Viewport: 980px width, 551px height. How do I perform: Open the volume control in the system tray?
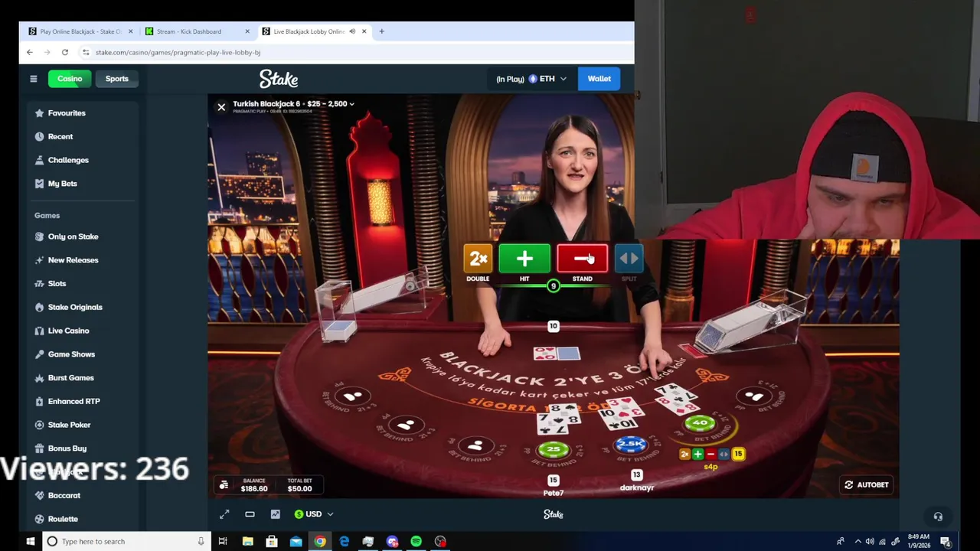pos(870,541)
